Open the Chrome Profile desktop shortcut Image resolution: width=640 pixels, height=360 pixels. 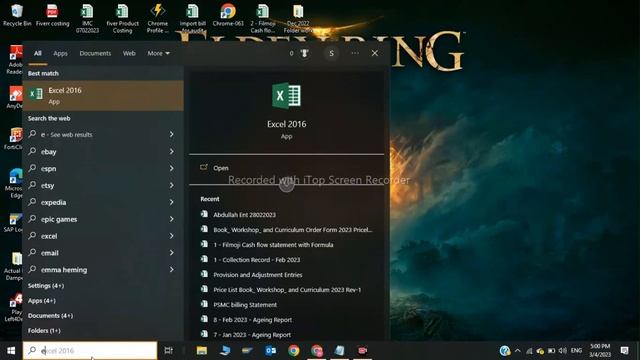(158, 18)
